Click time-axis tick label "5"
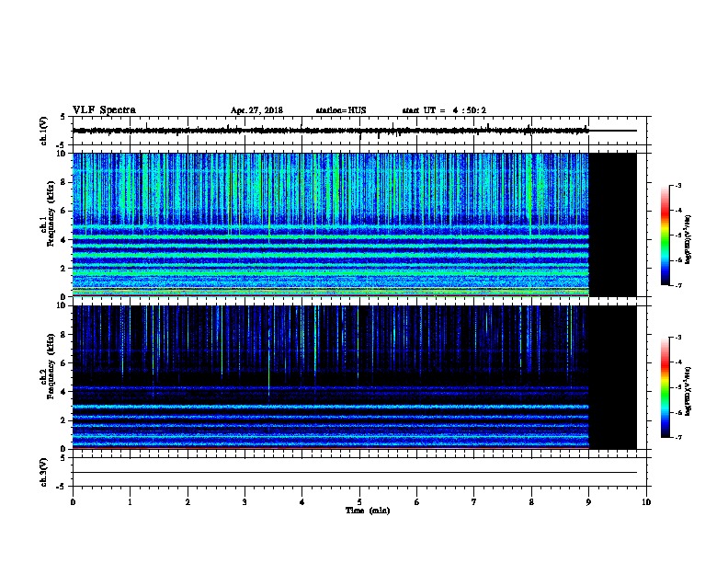Screen dimensions: 728x563 tap(359, 502)
